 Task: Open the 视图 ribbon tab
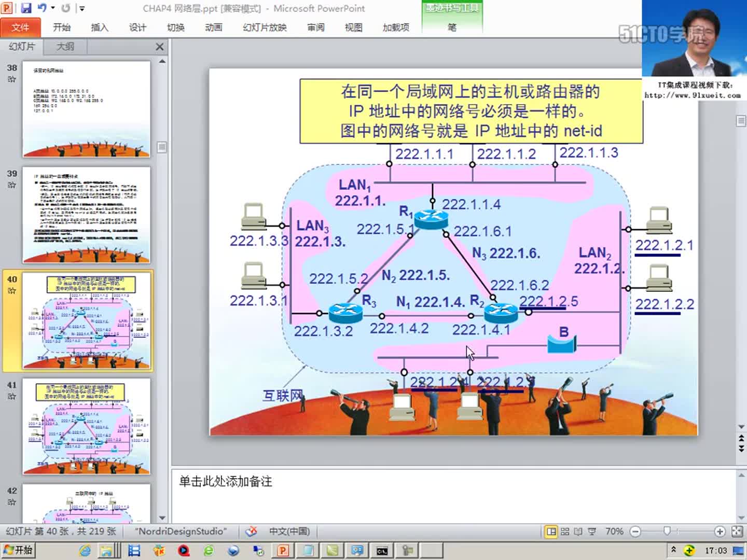353,27
